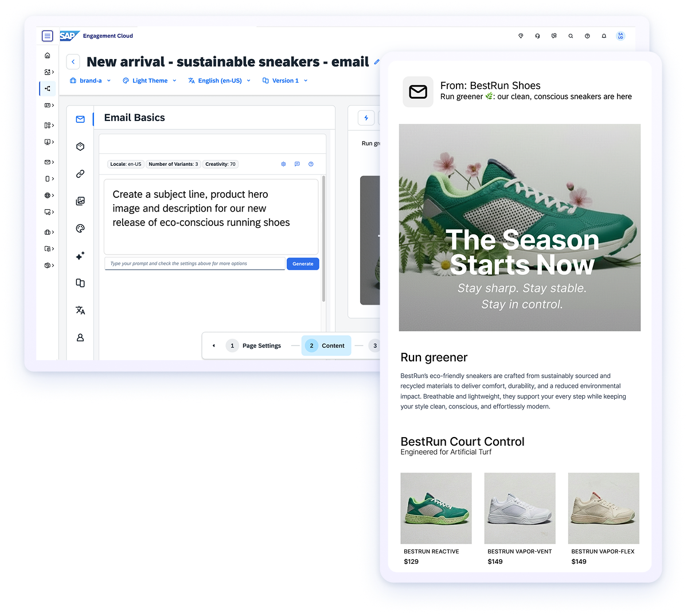Open the translation panel icon
687x616 pixels.
[x=80, y=310]
